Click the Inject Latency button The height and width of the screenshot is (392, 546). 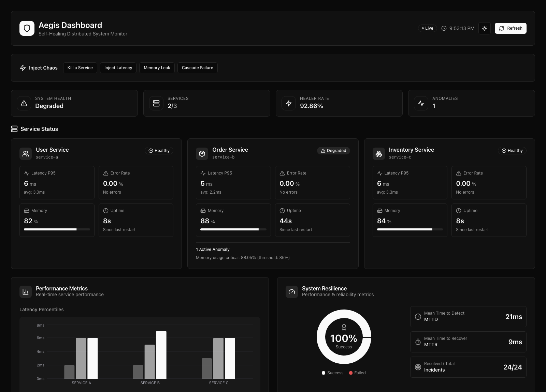pos(118,68)
